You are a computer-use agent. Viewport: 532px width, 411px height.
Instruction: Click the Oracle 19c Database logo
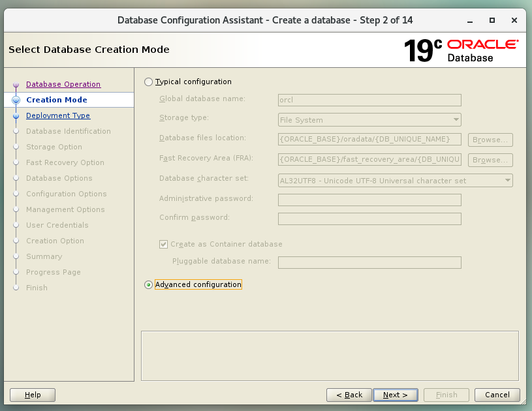(460, 50)
